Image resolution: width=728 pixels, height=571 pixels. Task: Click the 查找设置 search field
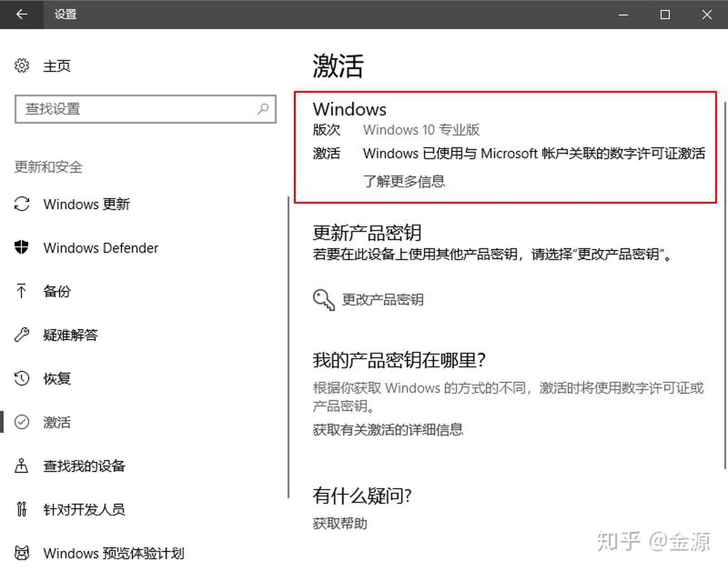click(x=136, y=109)
